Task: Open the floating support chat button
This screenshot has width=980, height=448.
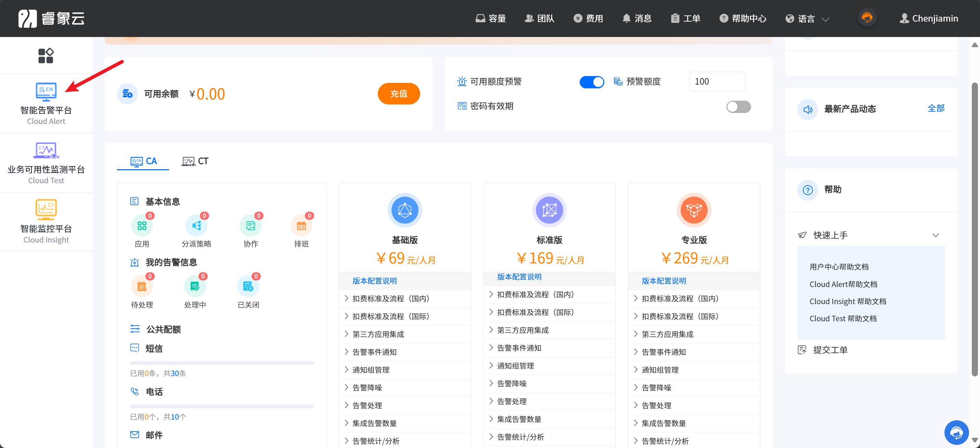Action: [956, 432]
